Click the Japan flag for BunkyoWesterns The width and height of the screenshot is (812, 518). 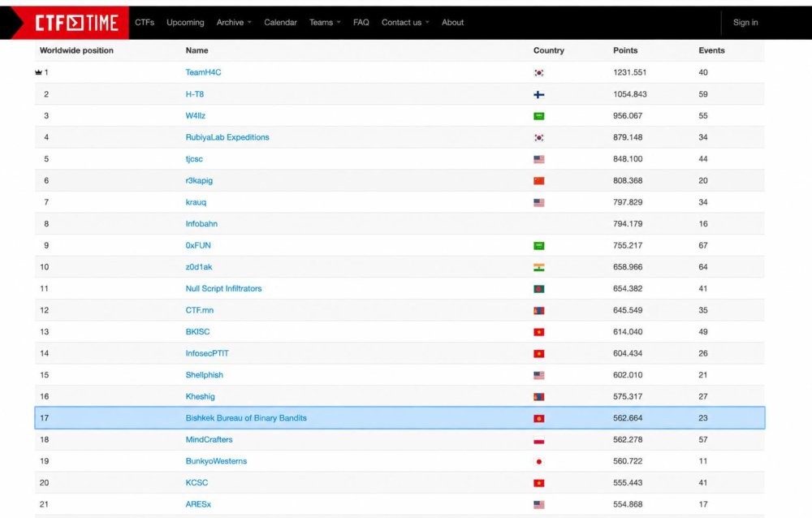(x=538, y=461)
